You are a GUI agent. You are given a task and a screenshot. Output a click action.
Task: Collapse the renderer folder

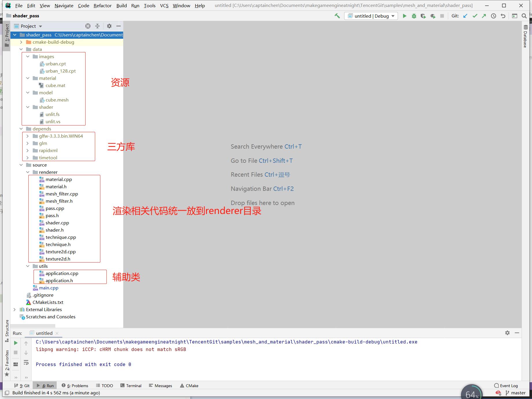pos(28,172)
